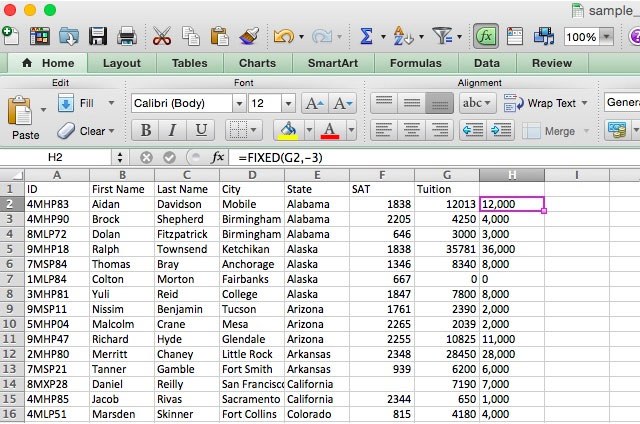Toggle Bold formatting

146,131
